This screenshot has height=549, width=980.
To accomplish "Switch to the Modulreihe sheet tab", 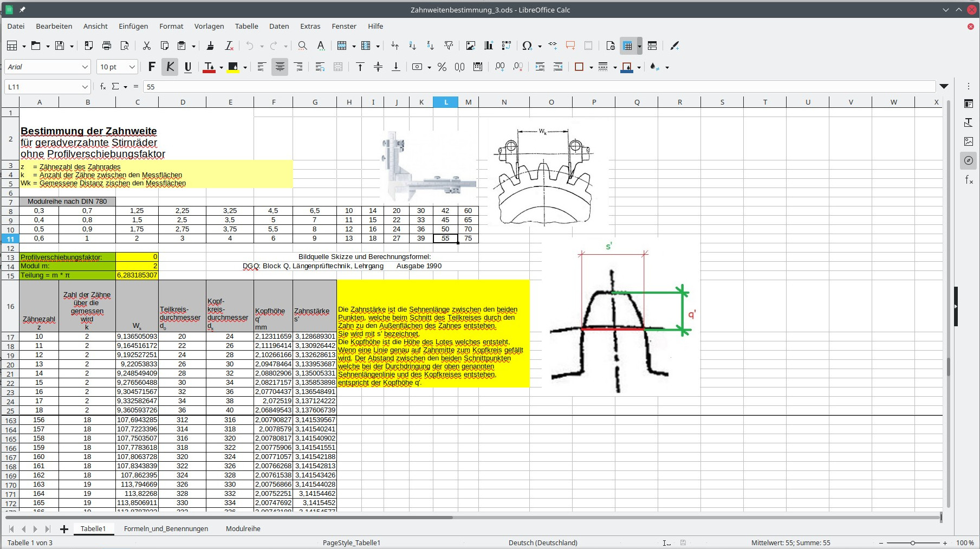I will (x=243, y=528).
